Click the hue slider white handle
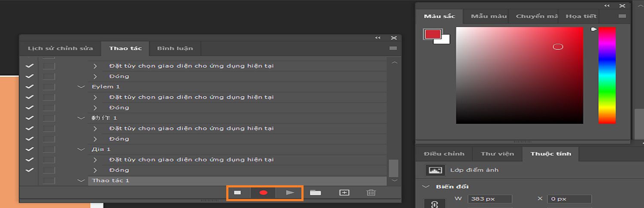This screenshot has height=208, width=644. point(594,29)
